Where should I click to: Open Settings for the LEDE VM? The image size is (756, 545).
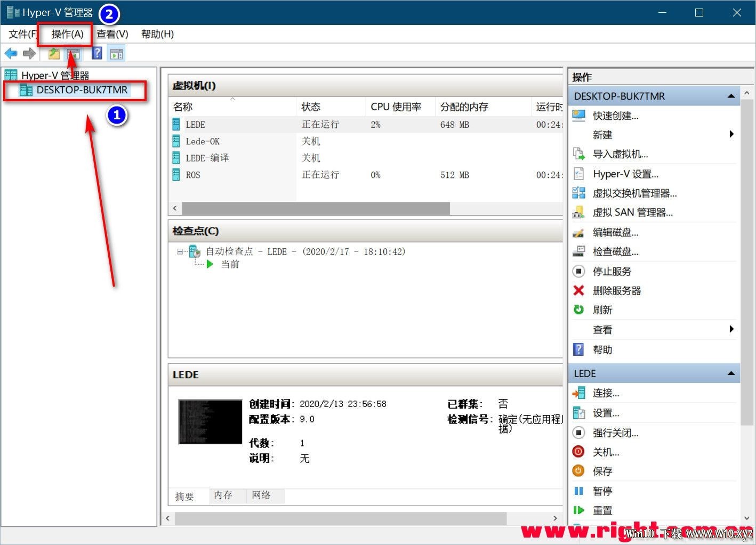606,413
